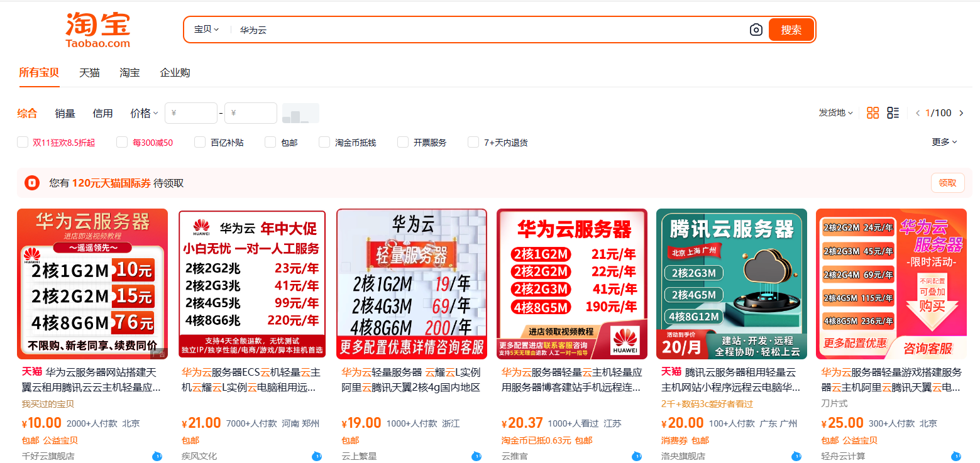
Task: Switch to grid view layout icon
Action: pos(873,113)
